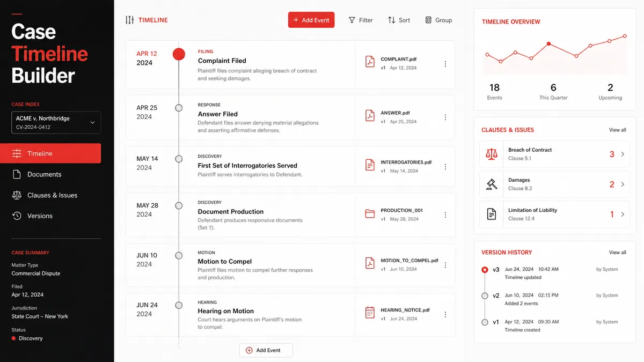The height and width of the screenshot is (362, 644).
Task: Open options for First Set of Interrogatories
Action: (x=445, y=167)
